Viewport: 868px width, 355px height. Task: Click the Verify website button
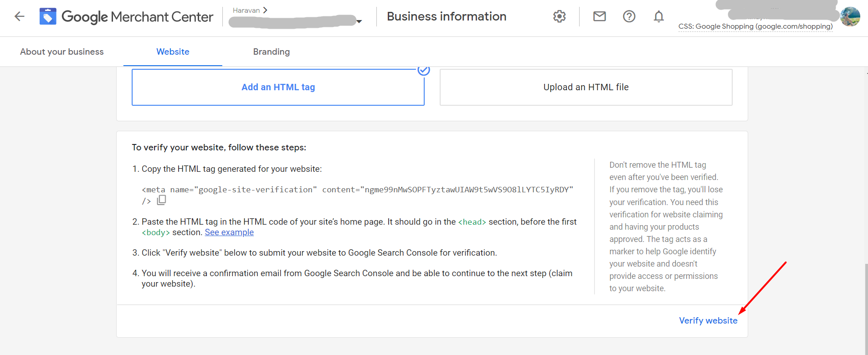[x=708, y=321]
